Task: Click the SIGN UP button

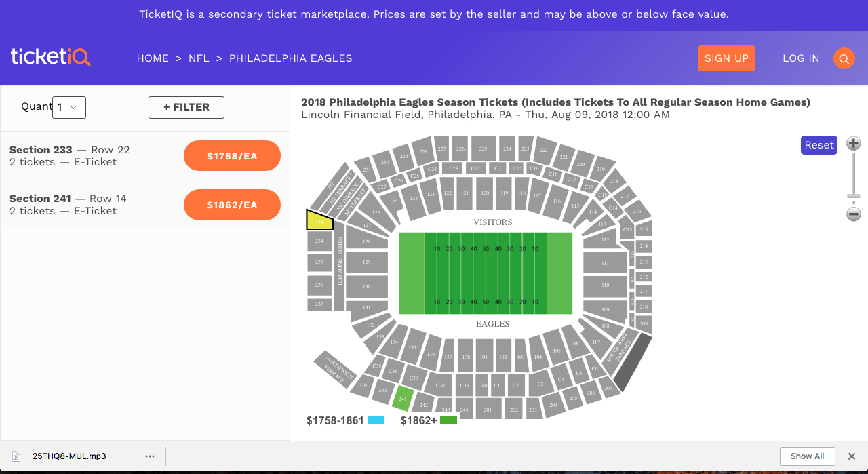Action: (726, 58)
